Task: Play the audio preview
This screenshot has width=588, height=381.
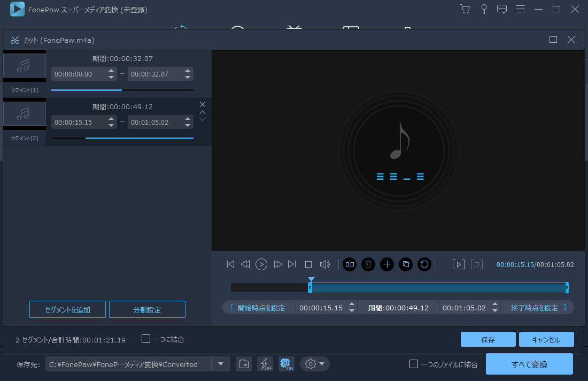Action: [261, 264]
